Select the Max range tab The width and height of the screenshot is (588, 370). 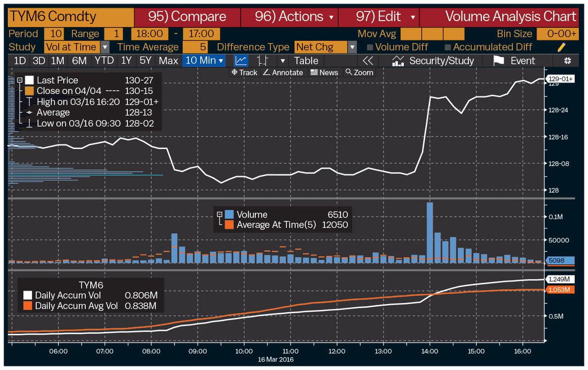tap(169, 61)
